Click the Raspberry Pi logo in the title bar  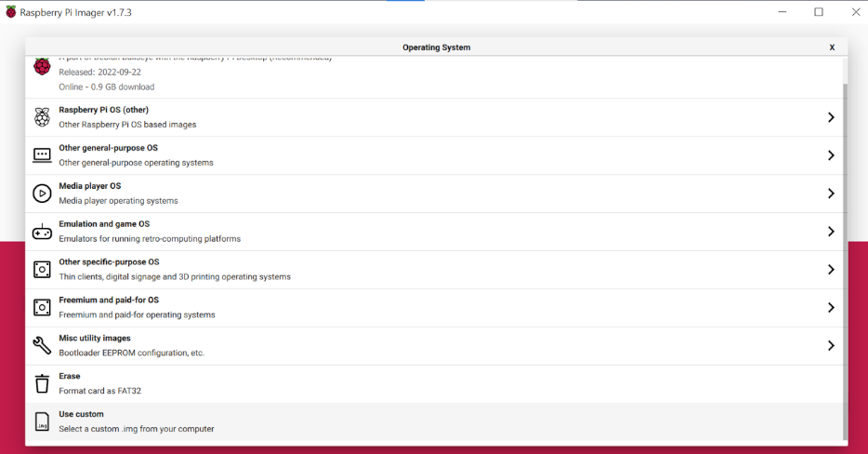(x=10, y=12)
